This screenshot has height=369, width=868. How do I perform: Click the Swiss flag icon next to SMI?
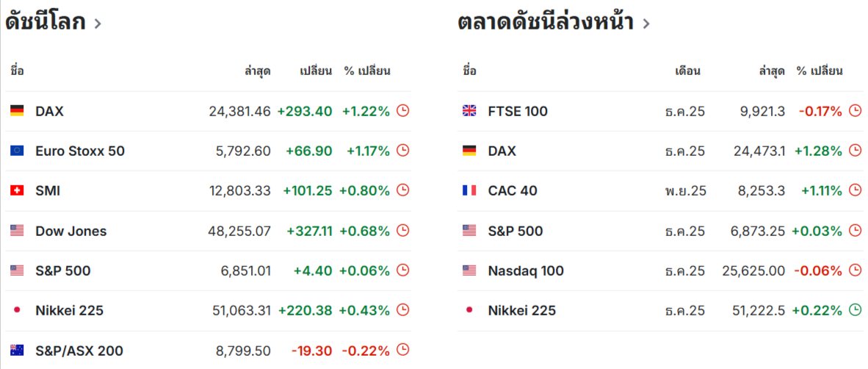17,191
